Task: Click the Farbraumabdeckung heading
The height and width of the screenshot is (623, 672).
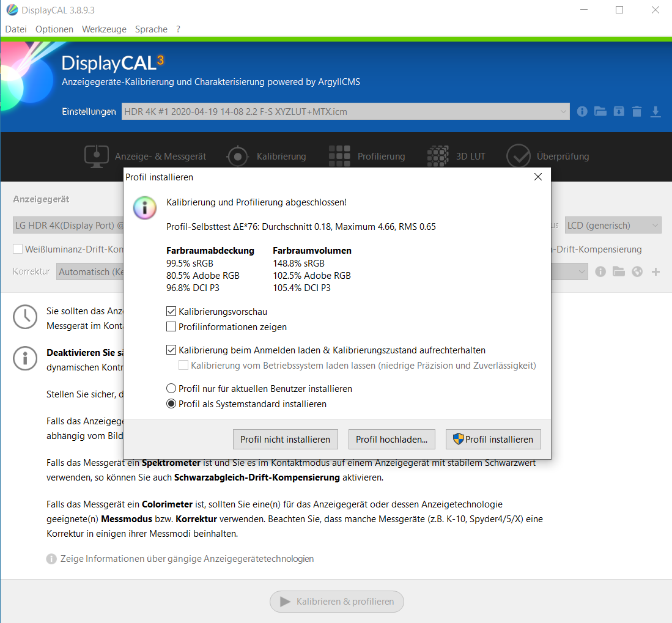Action: click(210, 251)
